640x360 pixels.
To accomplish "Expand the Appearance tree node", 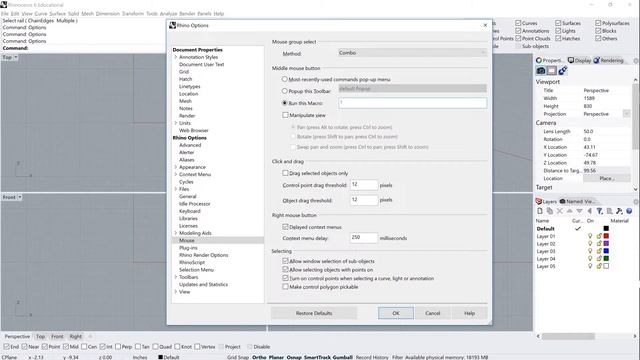I will pyautogui.click(x=176, y=167).
